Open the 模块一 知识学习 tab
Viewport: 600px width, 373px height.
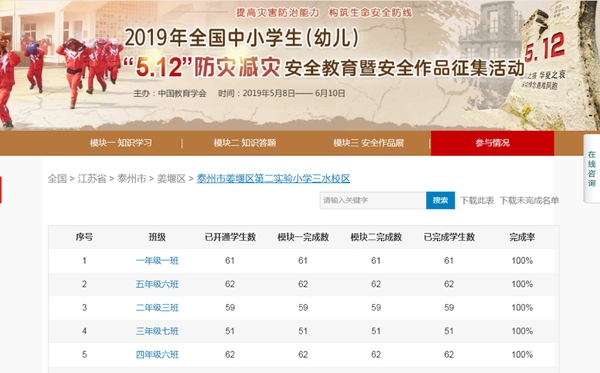(121, 143)
